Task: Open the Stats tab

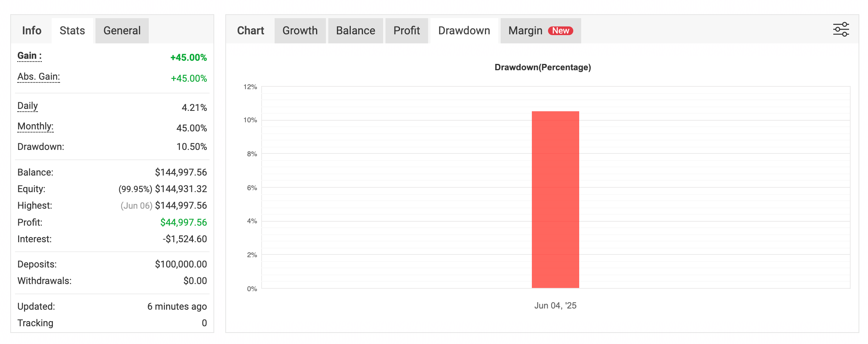Action: point(72,31)
